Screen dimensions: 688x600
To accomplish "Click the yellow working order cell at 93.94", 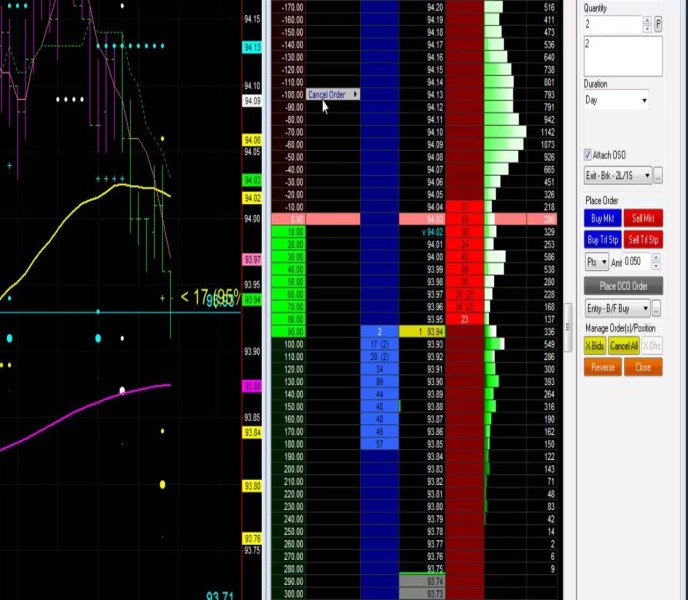I will click(421, 331).
